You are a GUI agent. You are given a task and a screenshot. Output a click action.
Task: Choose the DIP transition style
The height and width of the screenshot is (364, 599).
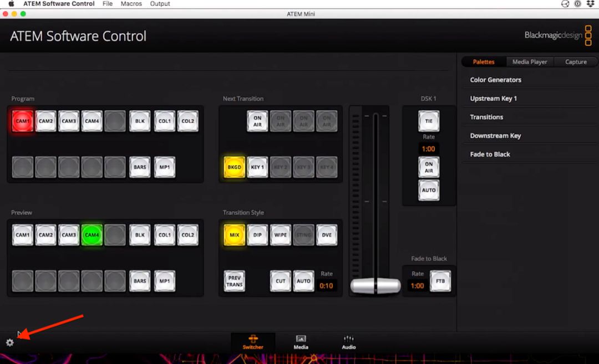[257, 235]
